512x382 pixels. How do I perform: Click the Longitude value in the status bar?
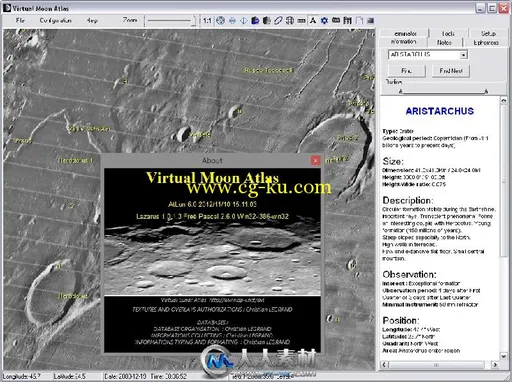click(x=22, y=376)
